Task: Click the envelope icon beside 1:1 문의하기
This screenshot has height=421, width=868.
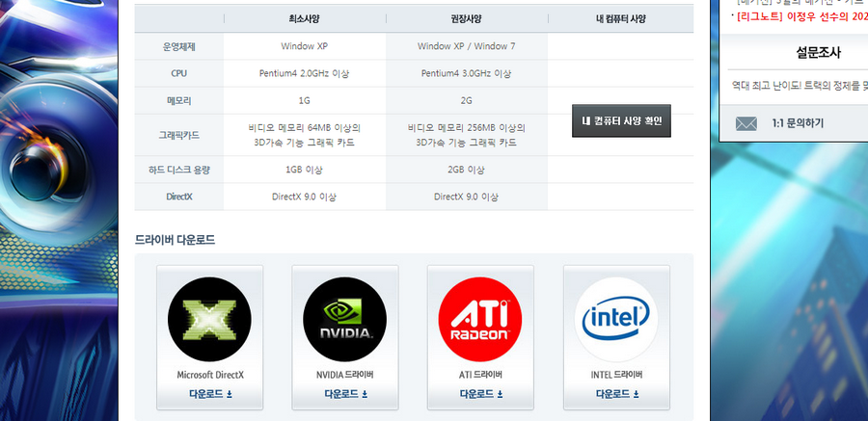Action: (746, 123)
